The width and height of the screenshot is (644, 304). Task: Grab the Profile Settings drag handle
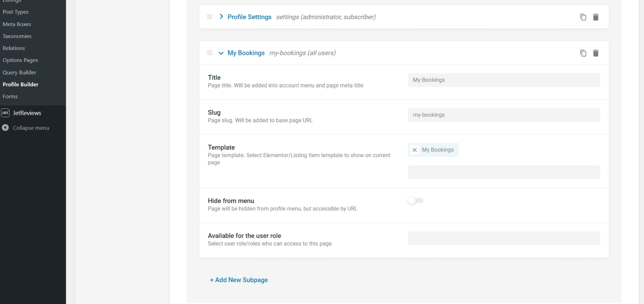(210, 17)
